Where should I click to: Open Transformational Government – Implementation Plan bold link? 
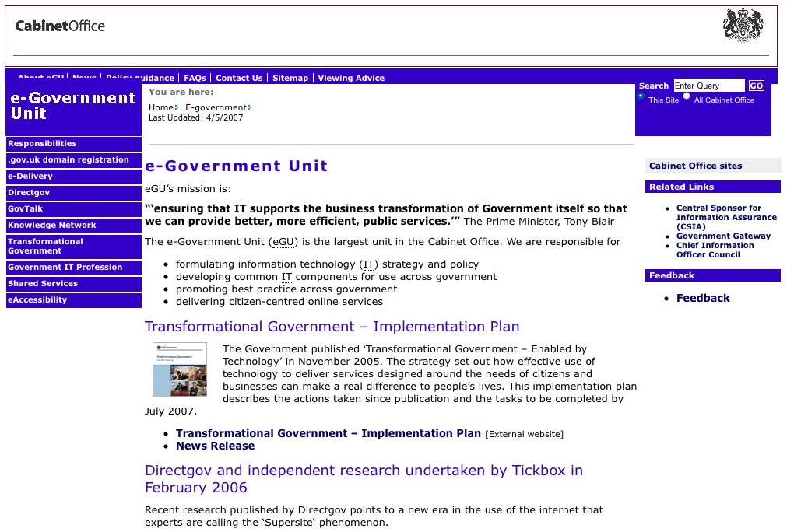point(328,434)
